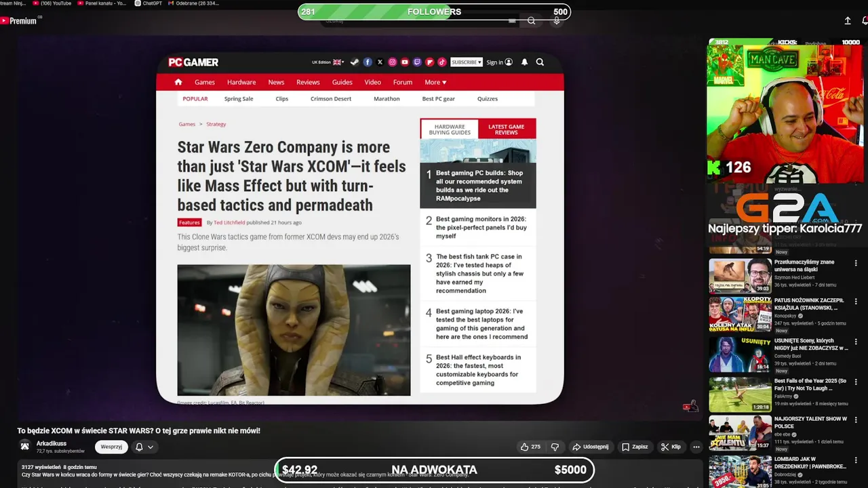868x488 pixels.
Task: Open the Marathon popular link
Action: tap(387, 98)
